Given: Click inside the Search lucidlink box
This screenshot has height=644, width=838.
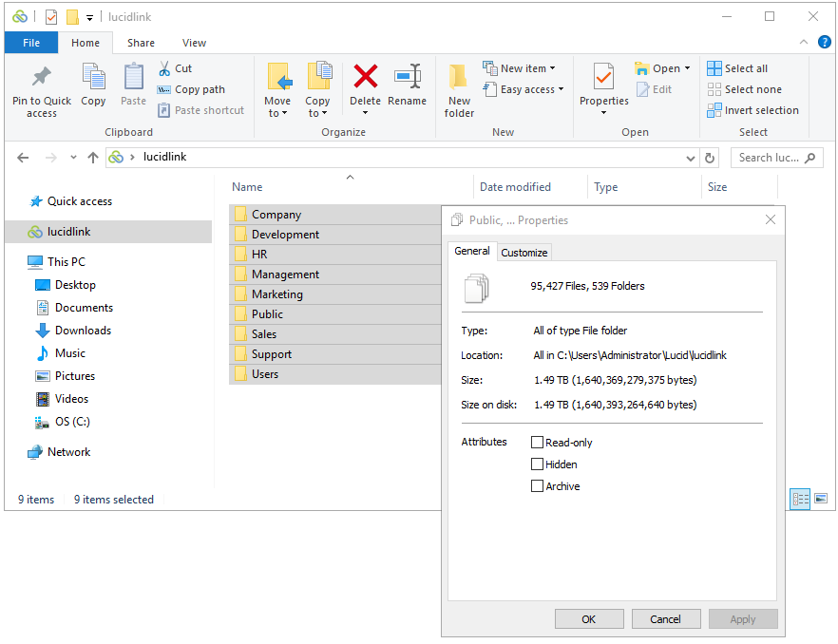Looking at the screenshot, I should pos(770,157).
